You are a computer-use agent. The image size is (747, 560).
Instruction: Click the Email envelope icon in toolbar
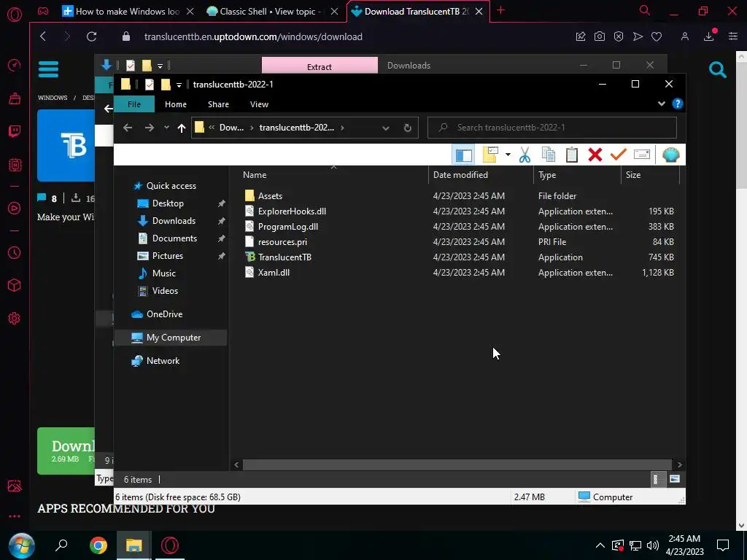pos(642,155)
